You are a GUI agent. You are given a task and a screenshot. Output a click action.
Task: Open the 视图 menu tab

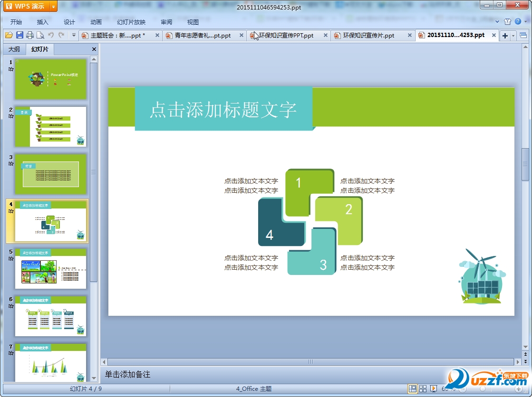(193, 22)
